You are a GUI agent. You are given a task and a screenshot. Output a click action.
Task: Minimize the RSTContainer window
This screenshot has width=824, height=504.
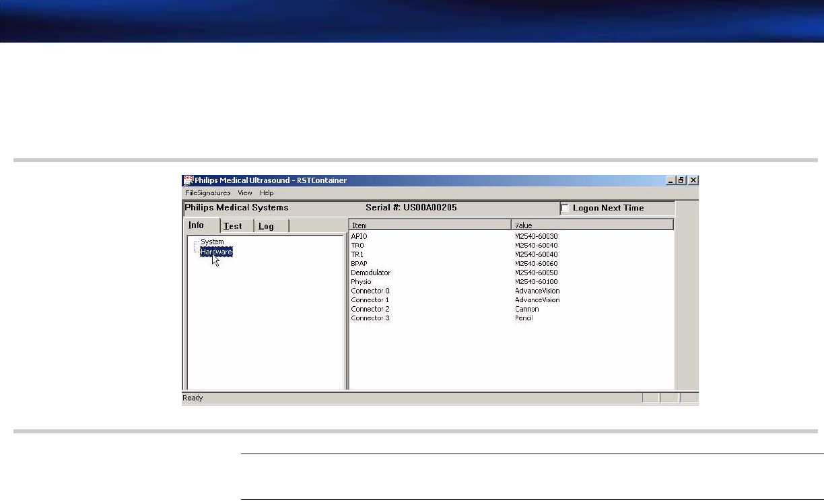[x=671, y=180]
